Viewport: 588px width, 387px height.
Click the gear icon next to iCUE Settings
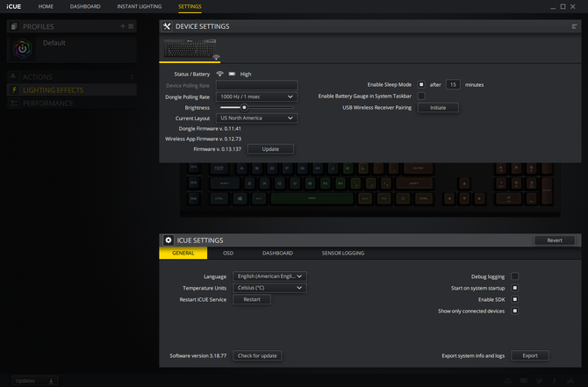click(169, 240)
